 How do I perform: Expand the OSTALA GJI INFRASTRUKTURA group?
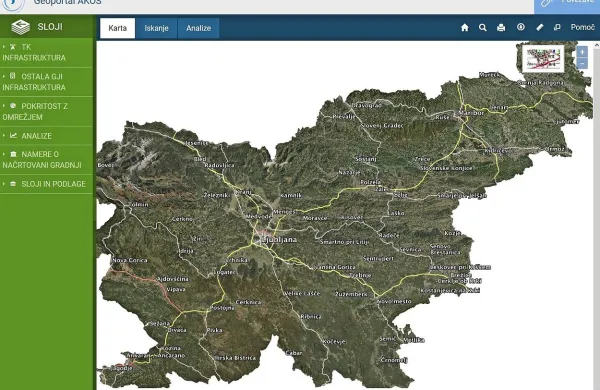46,82
